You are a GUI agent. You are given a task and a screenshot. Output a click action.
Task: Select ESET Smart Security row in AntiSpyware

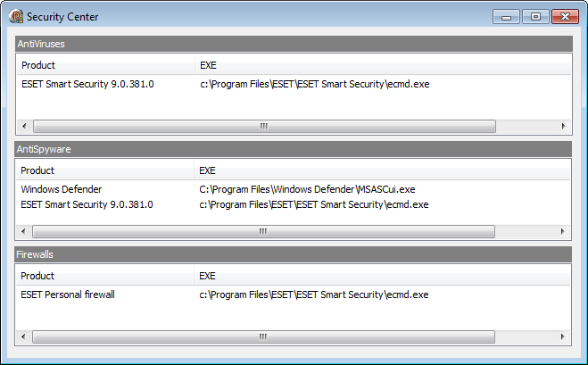pos(294,204)
